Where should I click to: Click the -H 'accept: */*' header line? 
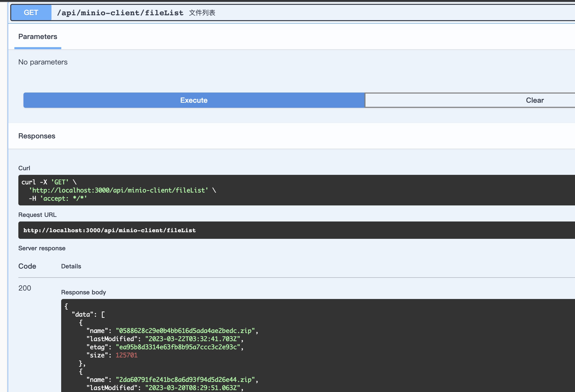pos(58,199)
